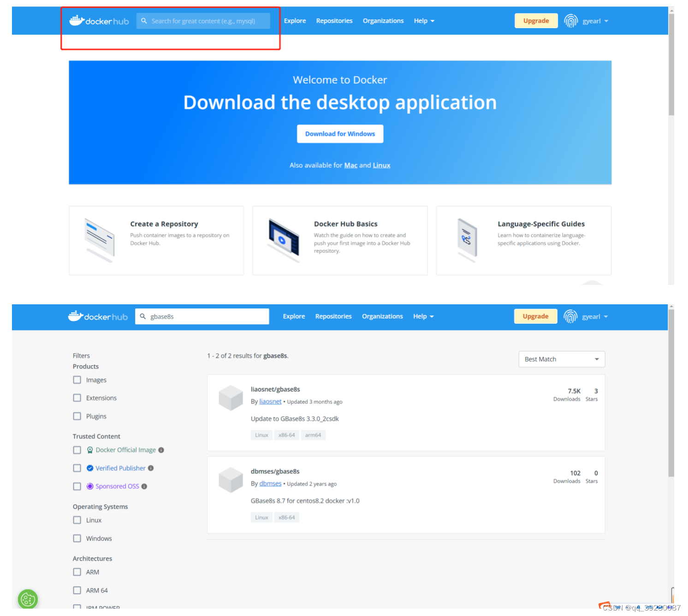
Task: Open the Help dropdown in results page header
Action: click(x=423, y=316)
